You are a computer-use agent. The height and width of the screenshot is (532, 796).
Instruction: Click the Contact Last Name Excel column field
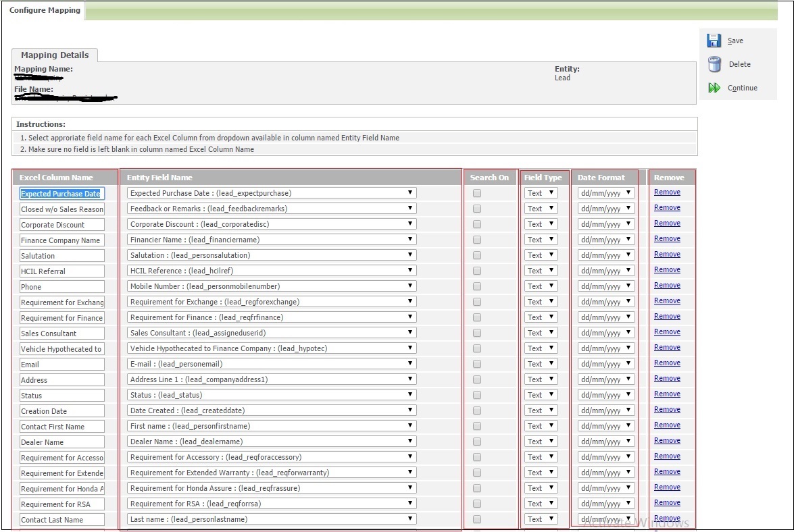coord(62,520)
